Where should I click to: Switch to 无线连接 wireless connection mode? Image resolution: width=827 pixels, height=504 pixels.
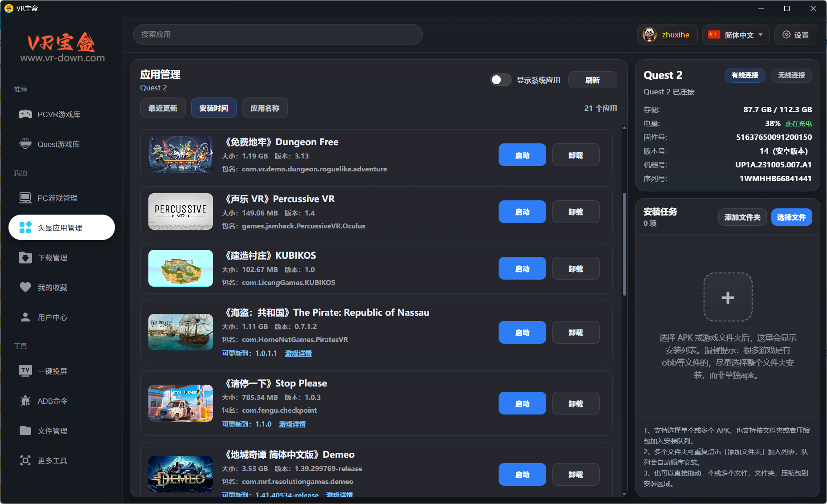(791, 75)
